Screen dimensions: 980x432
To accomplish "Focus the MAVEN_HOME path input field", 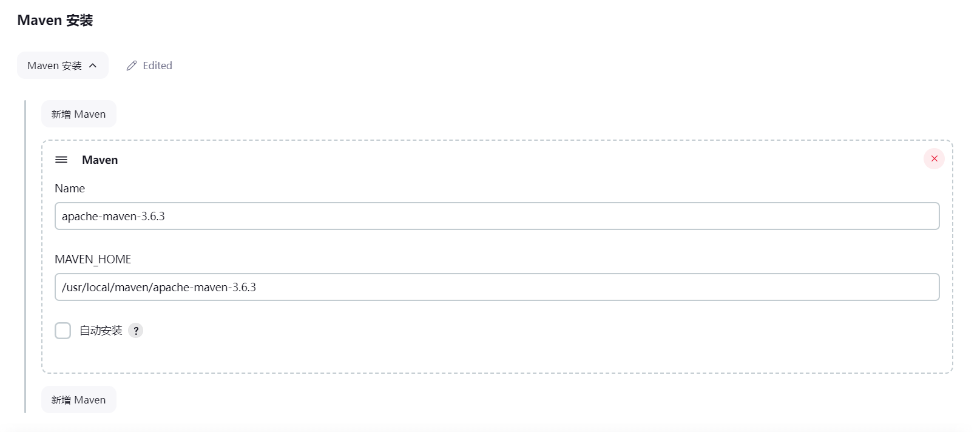I will 497,287.
